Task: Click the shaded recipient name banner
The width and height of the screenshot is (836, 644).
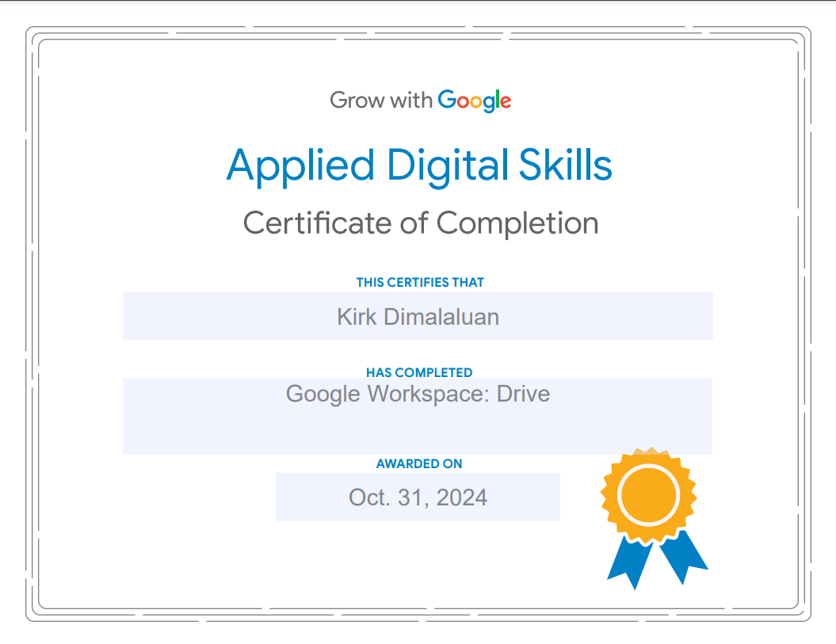Action: pyautogui.click(x=418, y=316)
